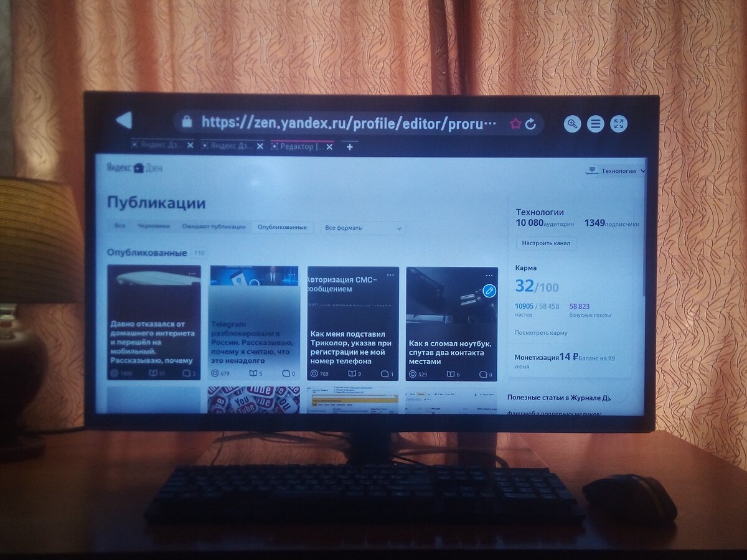Select the Опубликованные filter
The width and height of the screenshot is (747, 560).
[x=282, y=227]
